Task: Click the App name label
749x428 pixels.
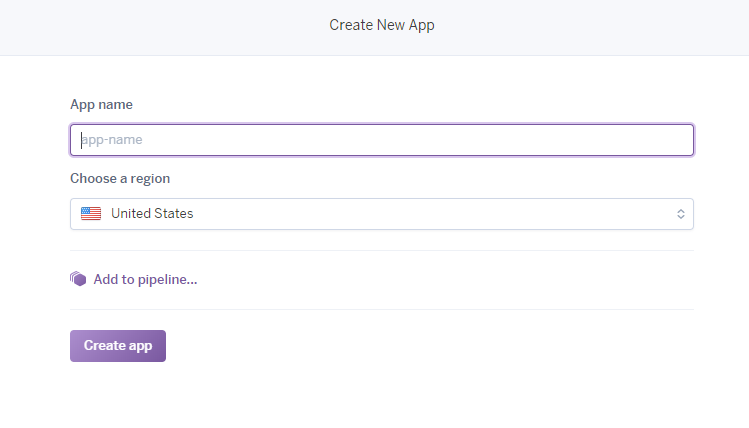Action: [101, 104]
